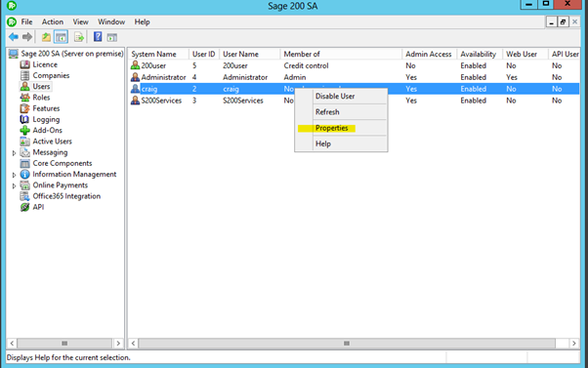Sort by User Name column header
This screenshot has height=368, width=588.
tap(250, 54)
